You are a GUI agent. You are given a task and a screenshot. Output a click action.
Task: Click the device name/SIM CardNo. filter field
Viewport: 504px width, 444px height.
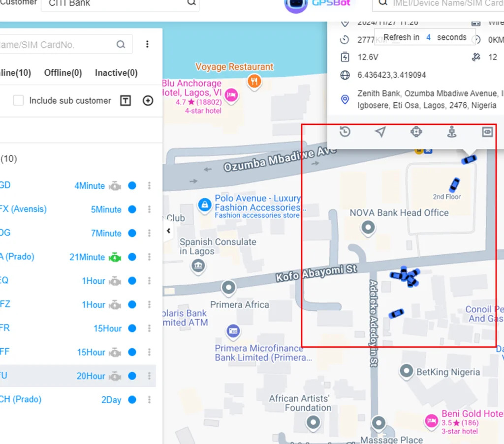(x=66, y=44)
